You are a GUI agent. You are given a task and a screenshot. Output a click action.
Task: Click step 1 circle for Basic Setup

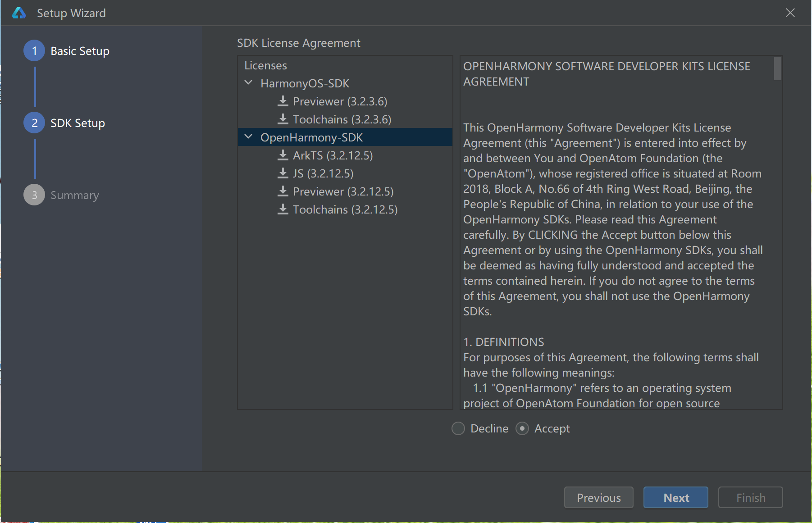click(34, 51)
